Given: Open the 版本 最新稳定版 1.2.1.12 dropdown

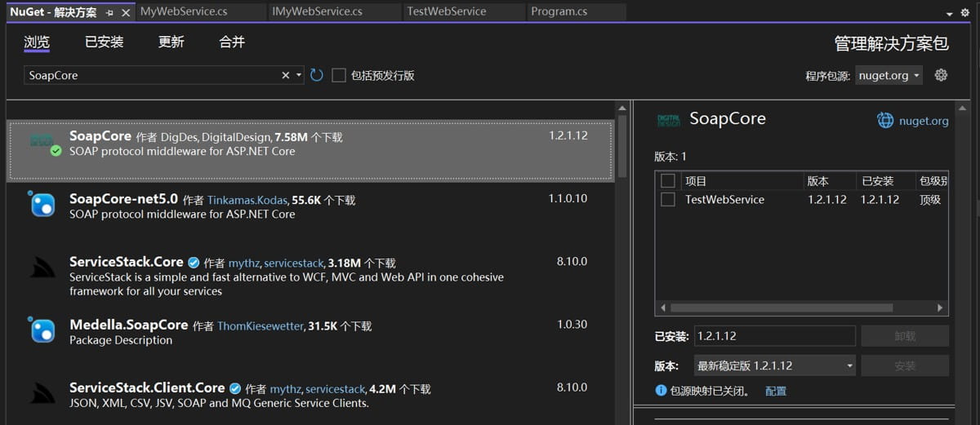Looking at the screenshot, I should coord(774,365).
